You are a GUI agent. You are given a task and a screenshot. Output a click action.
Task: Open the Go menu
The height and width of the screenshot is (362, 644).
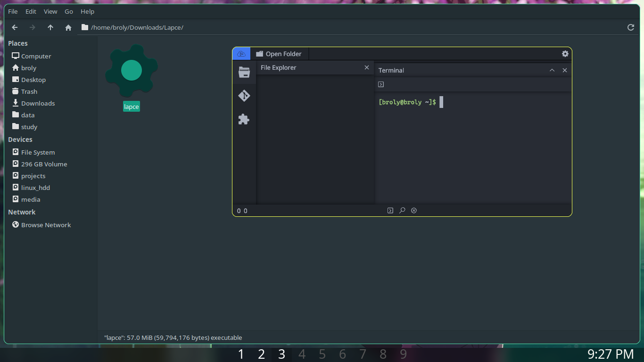tap(69, 11)
